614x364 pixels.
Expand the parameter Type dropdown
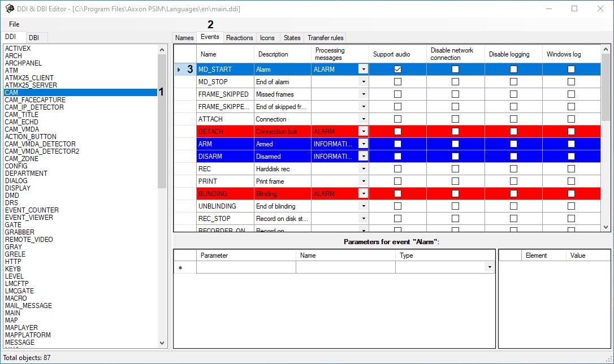point(490,267)
